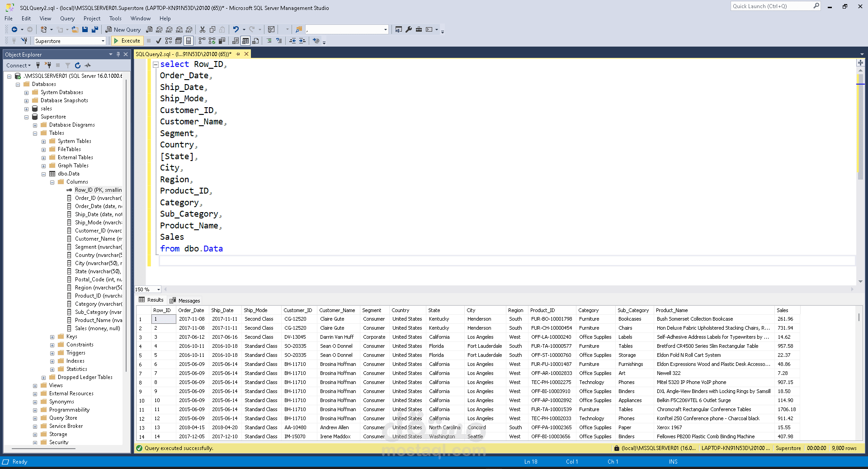Click the Disconnect plug icon in Object Explorer

(x=48, y=66)
